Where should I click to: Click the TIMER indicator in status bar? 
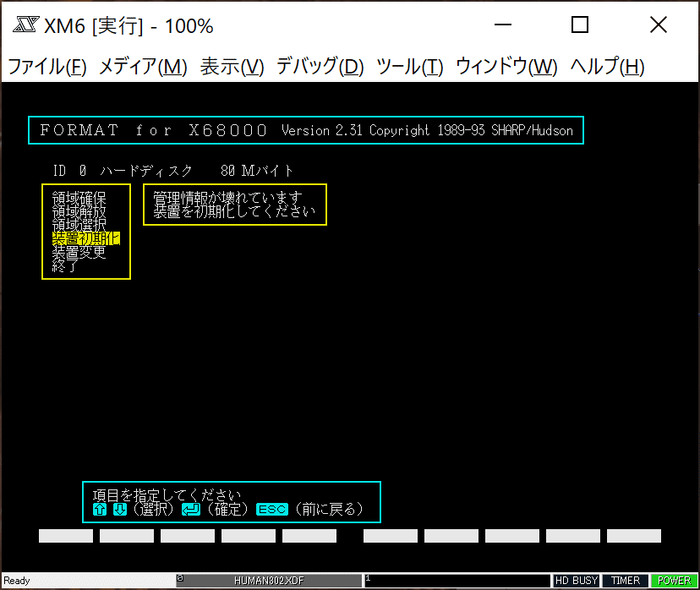click(625, 581)
